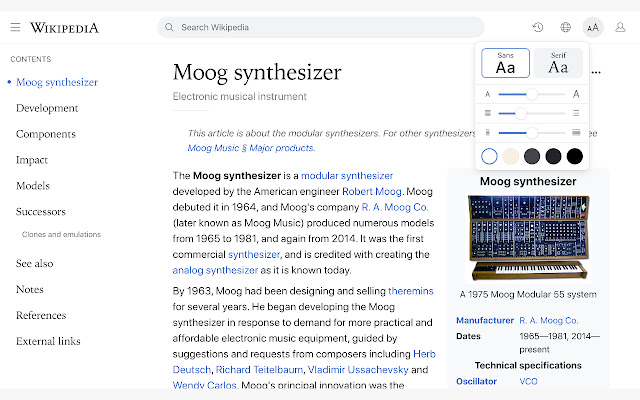The height and width of the screenshot is (400, 640).
Task: Open the External links contents entry
Action: [x=48, y=341]
